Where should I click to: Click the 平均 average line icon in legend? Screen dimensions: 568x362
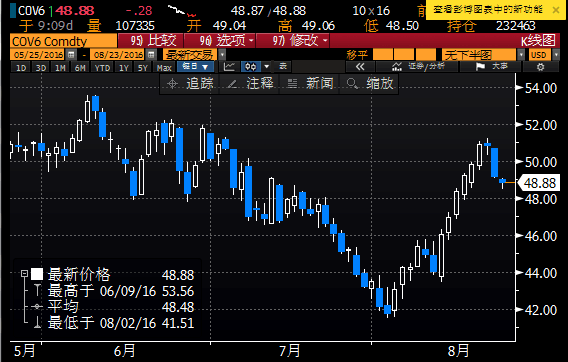[37, 307]
